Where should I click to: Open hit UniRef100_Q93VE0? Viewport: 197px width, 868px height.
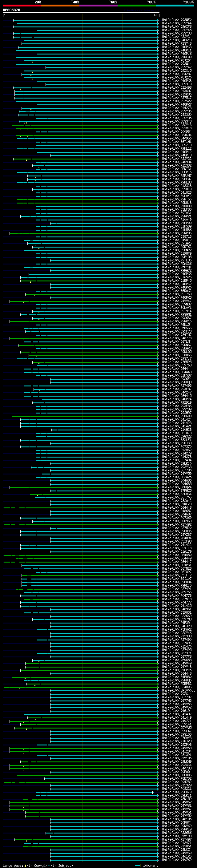[176, 128]
